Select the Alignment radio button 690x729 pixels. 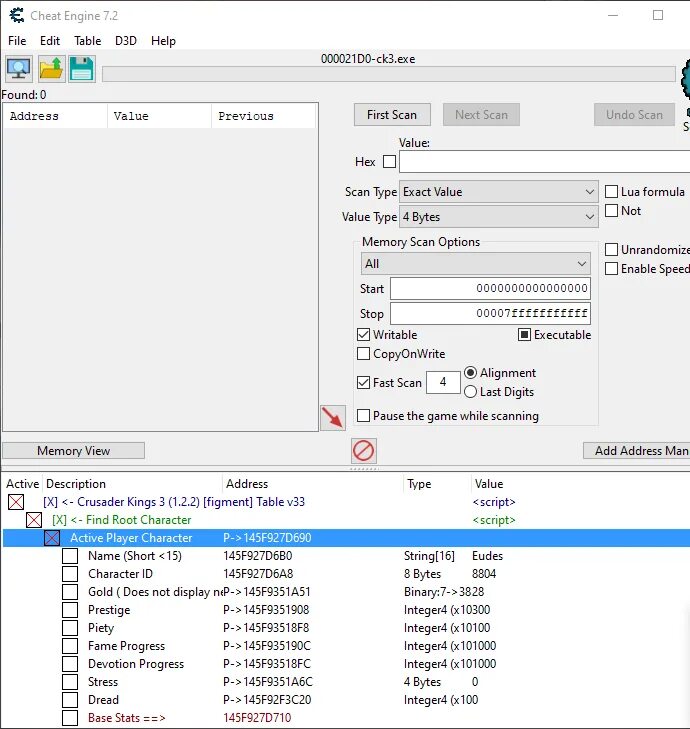470,373
